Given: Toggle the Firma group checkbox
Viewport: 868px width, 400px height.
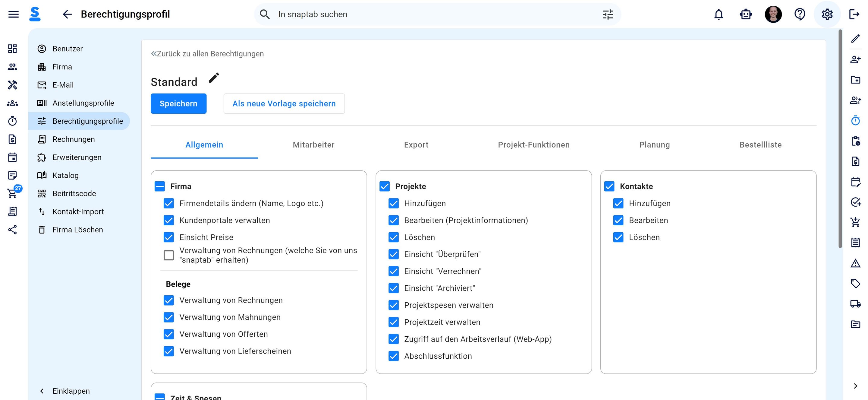Looking at the screenshot, I should point(160,186).
